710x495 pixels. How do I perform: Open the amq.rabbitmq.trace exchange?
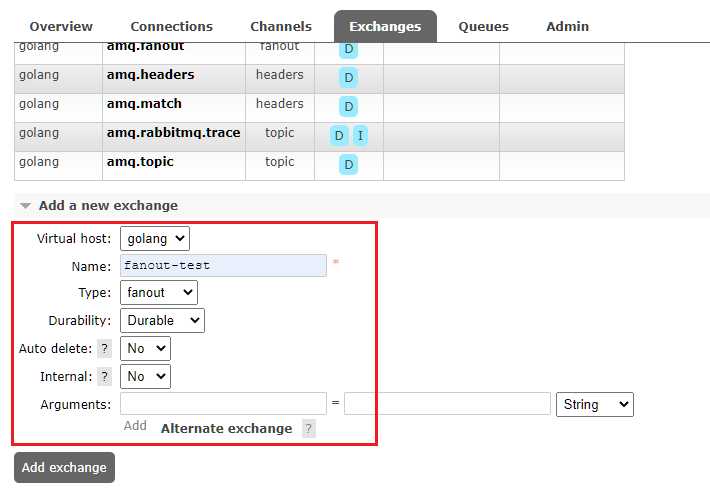click(x=173, y=133)
